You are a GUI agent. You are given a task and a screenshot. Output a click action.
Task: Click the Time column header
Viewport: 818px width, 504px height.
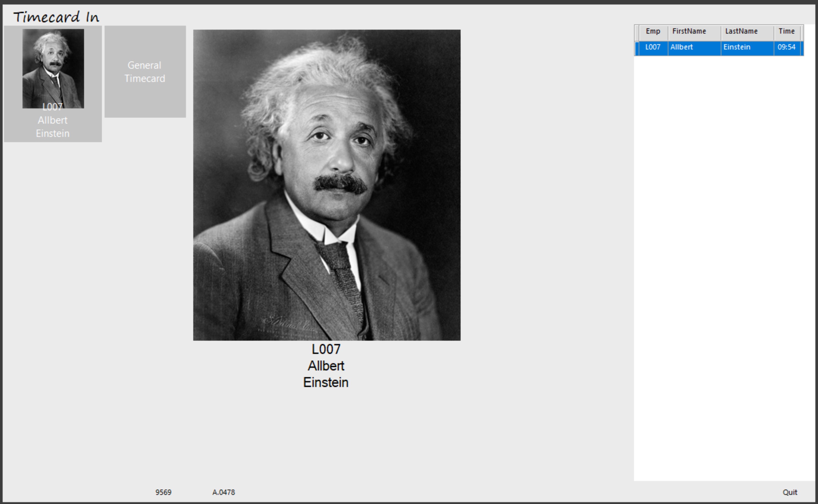pyautogui.click(x=787, y=32)
